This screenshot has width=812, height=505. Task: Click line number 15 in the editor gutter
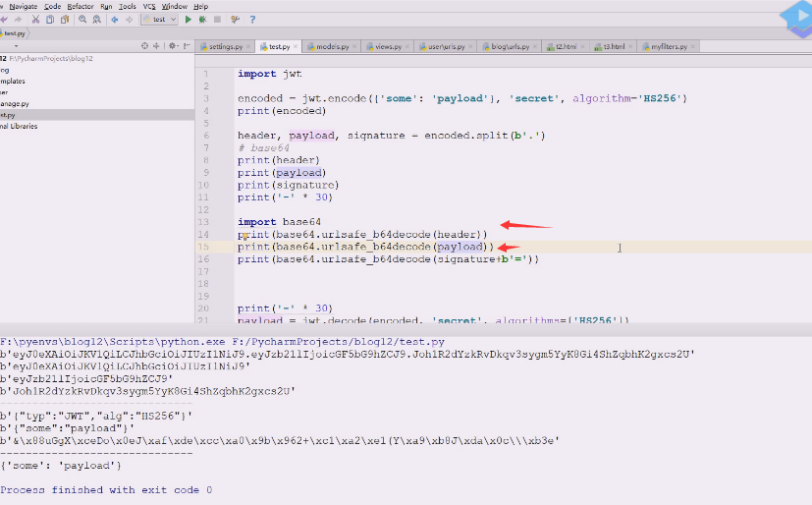coord(203,247)
